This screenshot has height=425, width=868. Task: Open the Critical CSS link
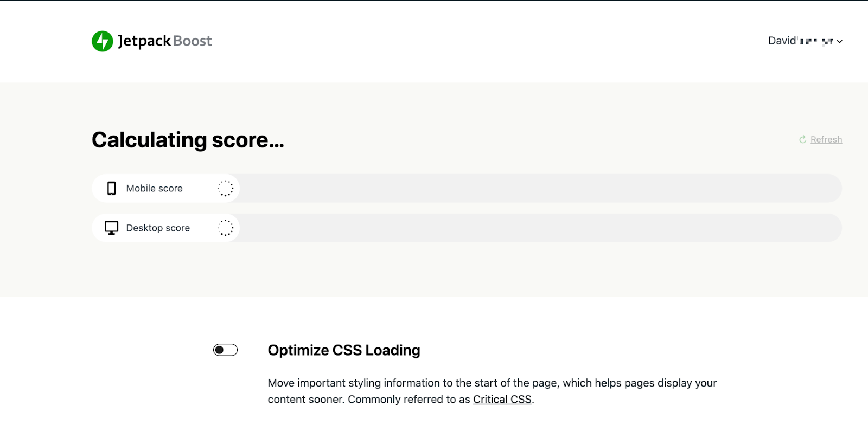click(x=502, y=400)
